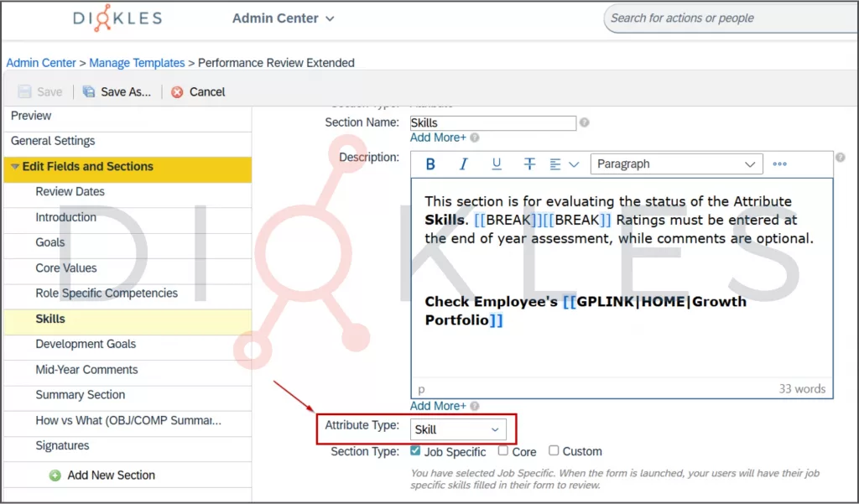Open the Attribute Type dropdown
Viewport: 859px width, 504px height.
pyautogui.click(x=458, y=429)
